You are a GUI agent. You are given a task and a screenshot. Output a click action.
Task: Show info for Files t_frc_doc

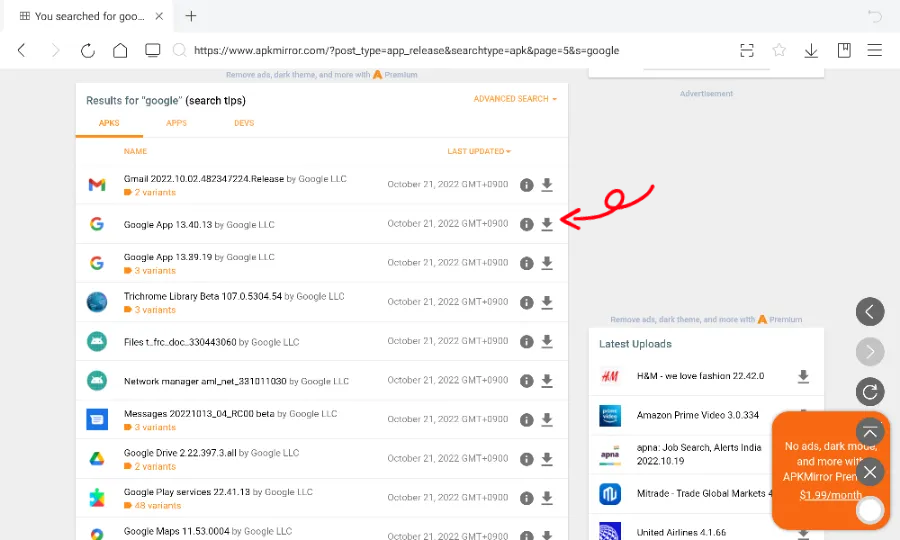526,341
